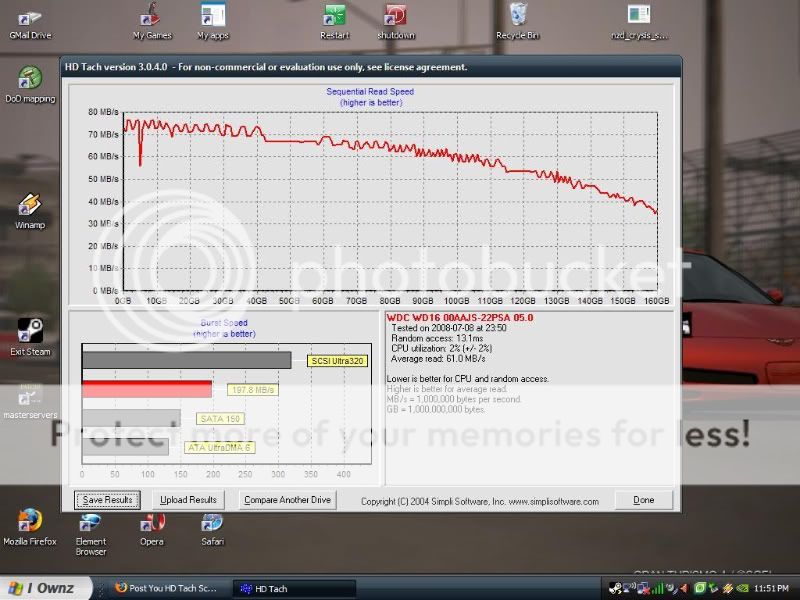Click Compare Another Drive
The width and height of the screenshot is (800, 600).
(x=288, y=500)
